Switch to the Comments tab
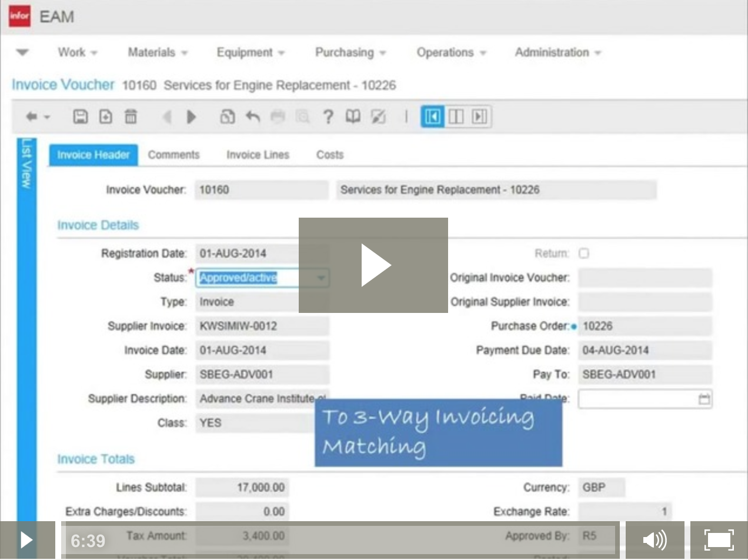This screenshot has height=560, width=748. click(x=173, y=155)
